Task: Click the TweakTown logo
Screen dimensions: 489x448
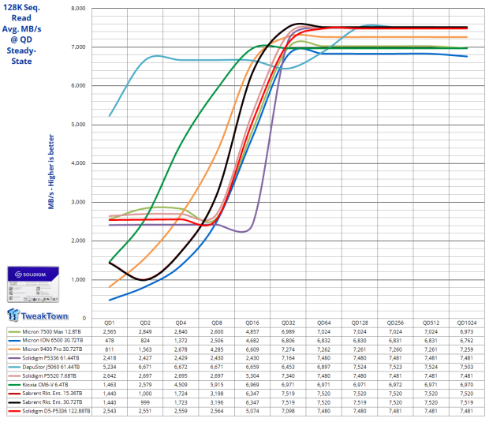Action: [x=37, y=315]
